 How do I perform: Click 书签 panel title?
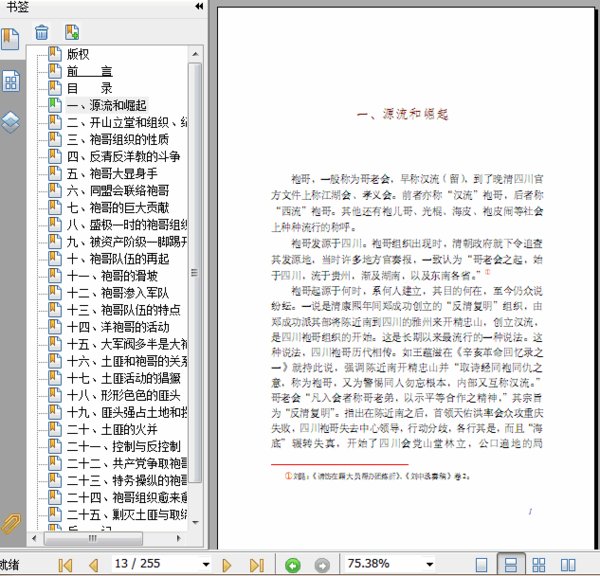tap(18, 7)
